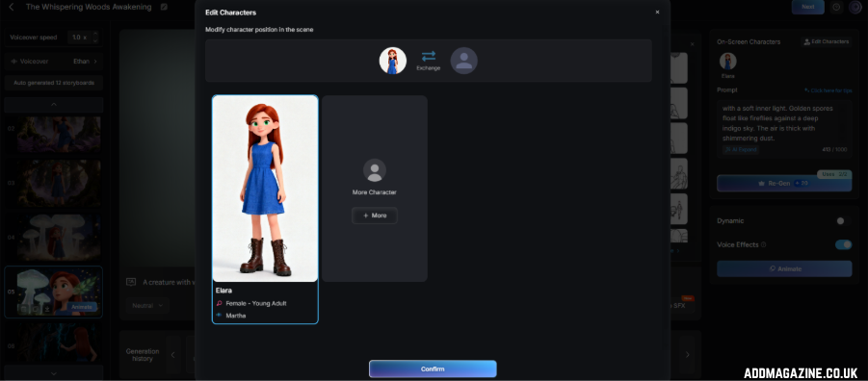
Task: Adjust the Voiceover speed stepper arrows
Action: pyautogui.click(x=95, y=38)
